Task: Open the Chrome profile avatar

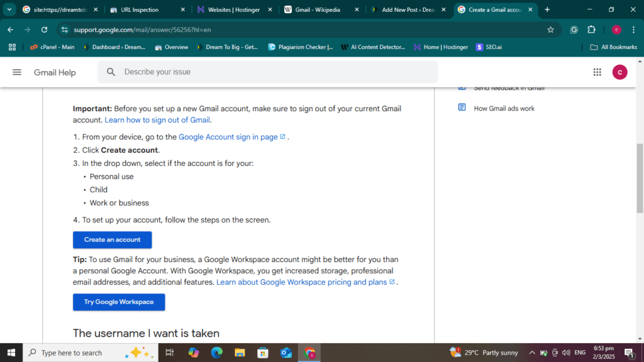Action: [x=616, y=30]
